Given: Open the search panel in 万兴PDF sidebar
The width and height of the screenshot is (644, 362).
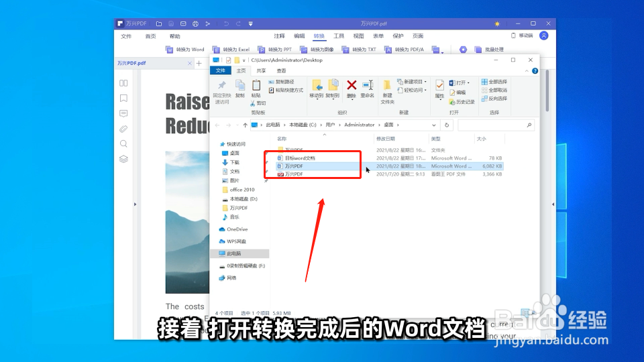Looking at the screenshot, I should coord(123,143).
